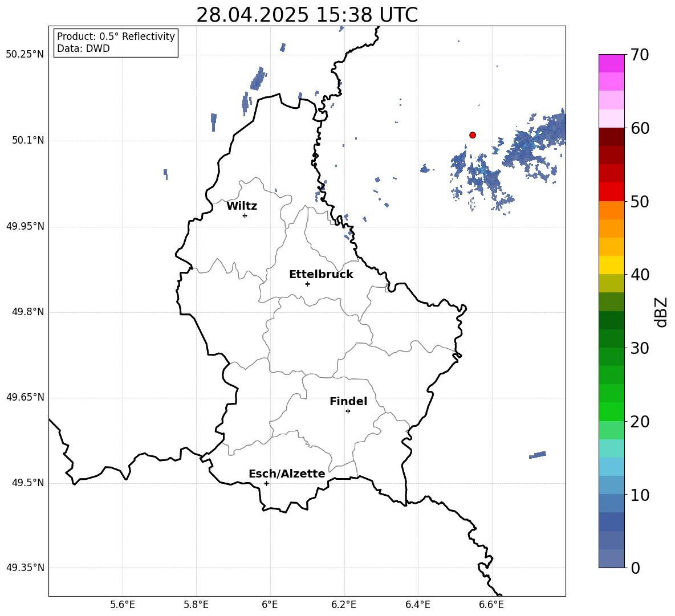Click the Ettelbruck station cross marker
This screenshot has height=616, width=675.
tap(307, 284)
